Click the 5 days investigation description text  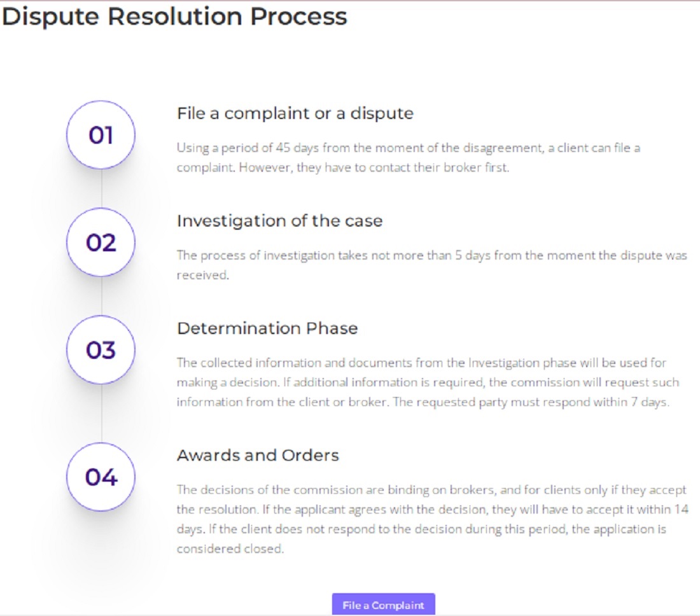[431, 265]
